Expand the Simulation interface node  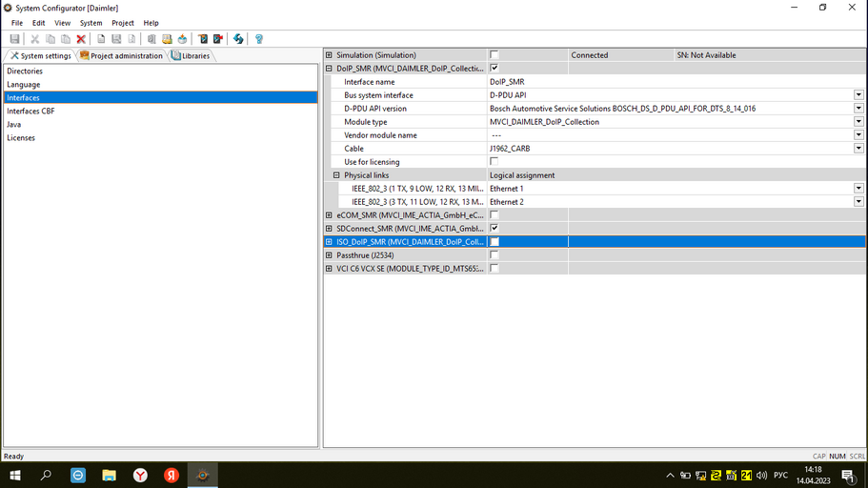[329, 55]
